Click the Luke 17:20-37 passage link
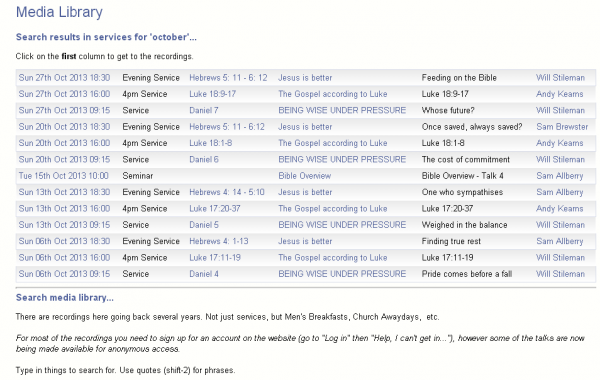Screen dimensions: 600x380 coord(215,209)
